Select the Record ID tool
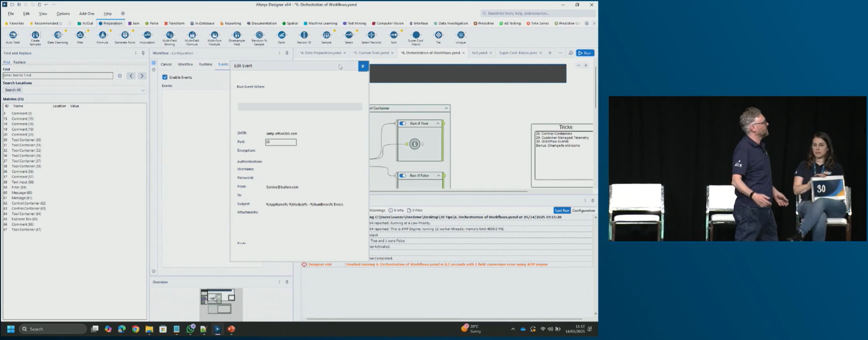The height and width of the screenshot is (340, 868). pos(304,37)
